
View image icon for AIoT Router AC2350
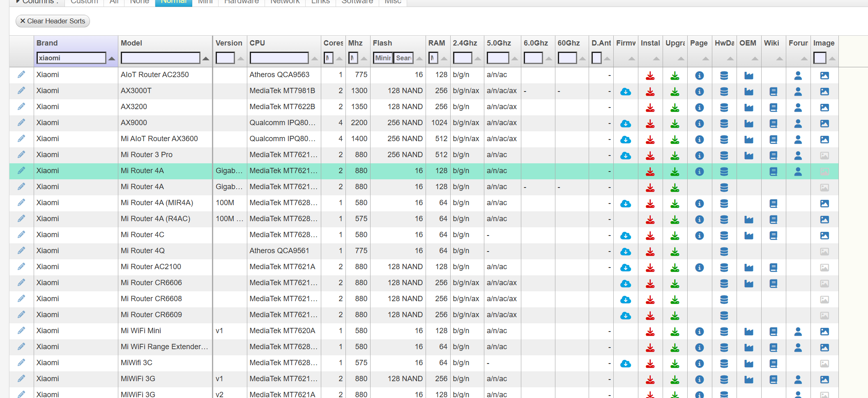click(824, 75)
